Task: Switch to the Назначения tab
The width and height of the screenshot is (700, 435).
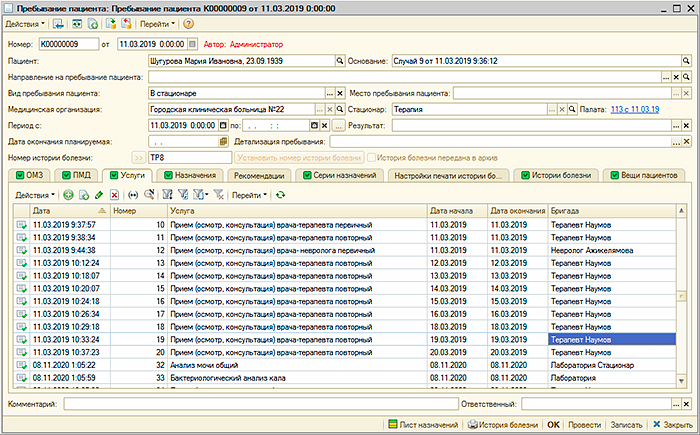Action: 188,175
